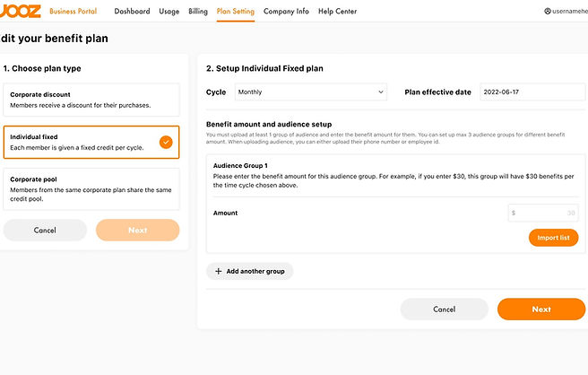
Task: Click the orange checkmark on Individual fixed
Action: 166,143
